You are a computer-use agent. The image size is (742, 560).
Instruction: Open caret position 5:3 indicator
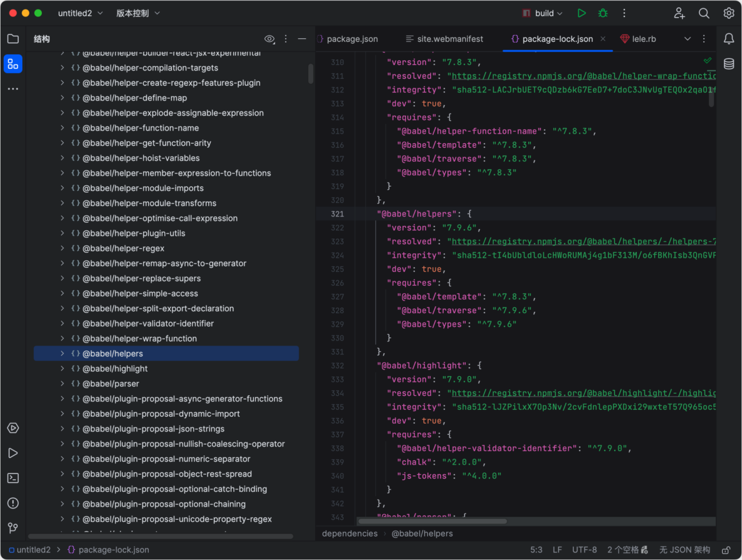[536, 550]
